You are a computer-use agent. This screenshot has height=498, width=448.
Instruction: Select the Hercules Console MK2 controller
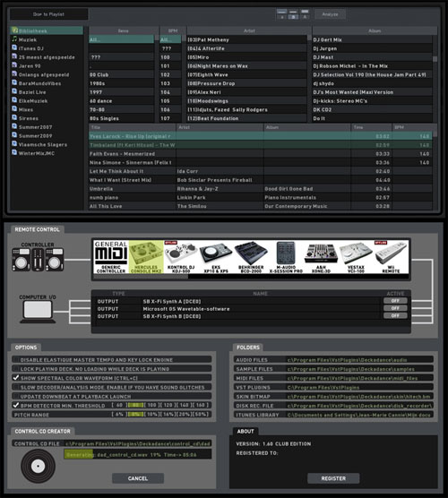click(x=146, y=257)
